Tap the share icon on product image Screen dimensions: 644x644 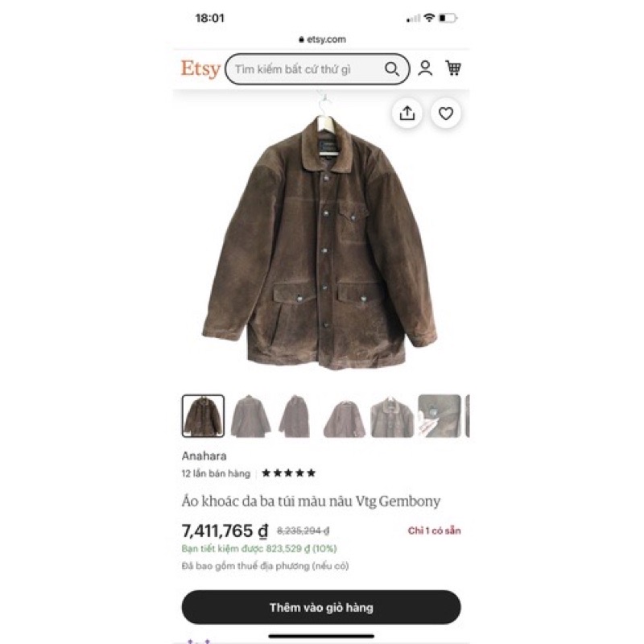(407, 114)
